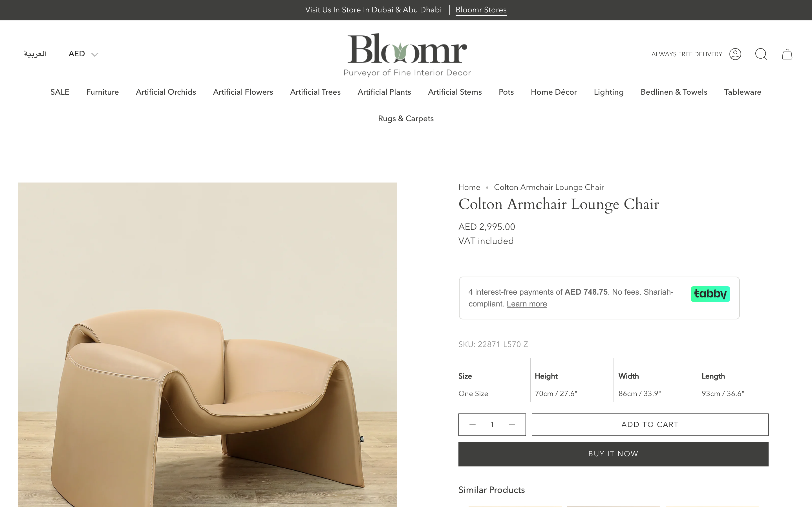
Task: Go to the SALE section
Action: pyautogui.click(x=60, y=92)
